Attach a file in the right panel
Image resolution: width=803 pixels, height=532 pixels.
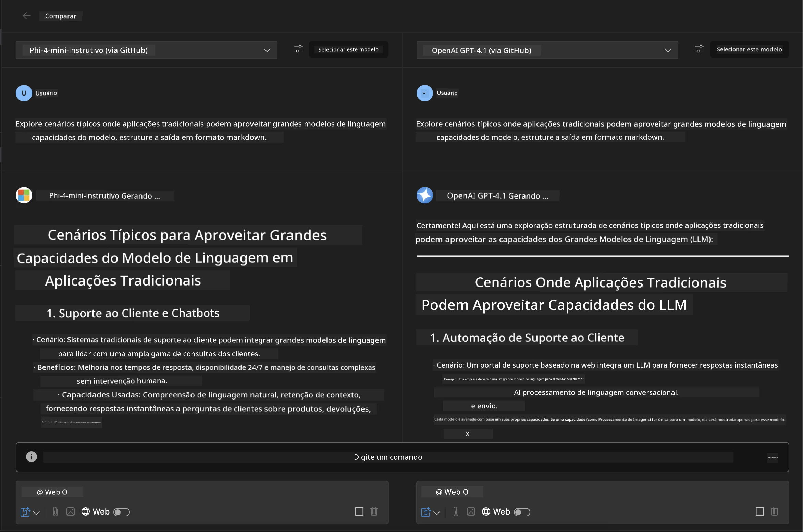456,511
